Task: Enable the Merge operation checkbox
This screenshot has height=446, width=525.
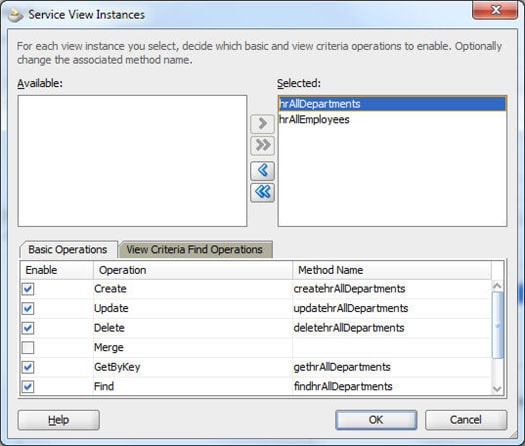Action: click(x=28, y=348)
